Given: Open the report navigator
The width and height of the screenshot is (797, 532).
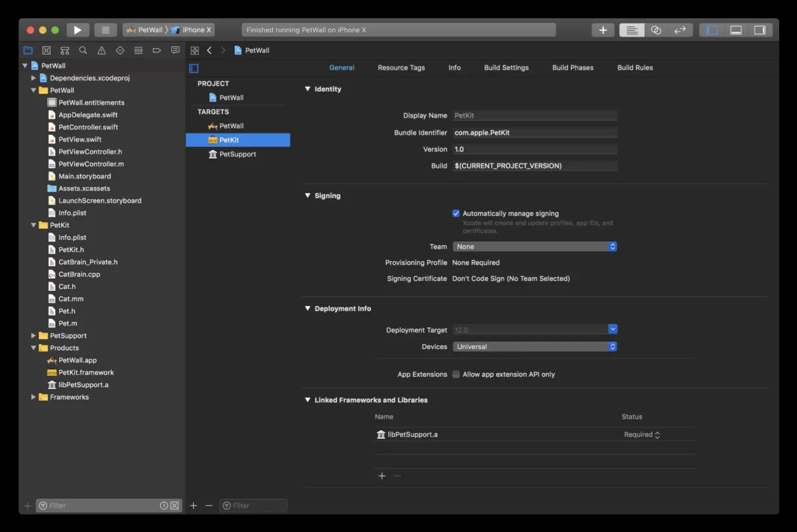Looking at the screenshot, I should point(175,50).
